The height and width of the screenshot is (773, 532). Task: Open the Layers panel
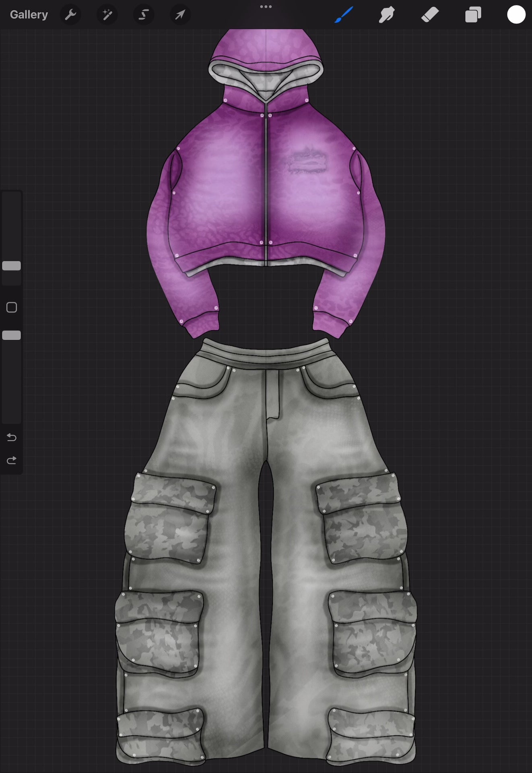pos(473,15)
